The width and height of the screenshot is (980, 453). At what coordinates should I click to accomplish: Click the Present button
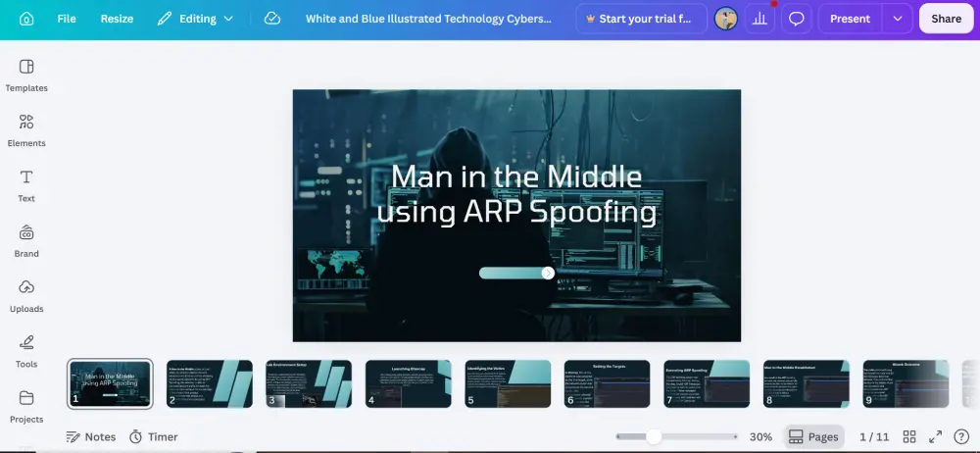(850, 19)
